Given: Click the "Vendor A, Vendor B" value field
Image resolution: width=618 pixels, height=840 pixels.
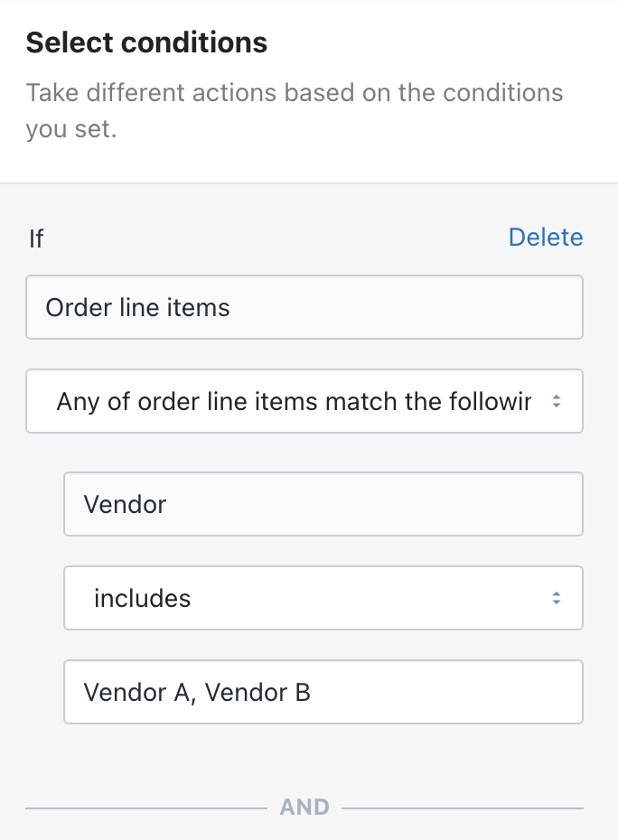Looking at the screenshot, I should (323, 692).
